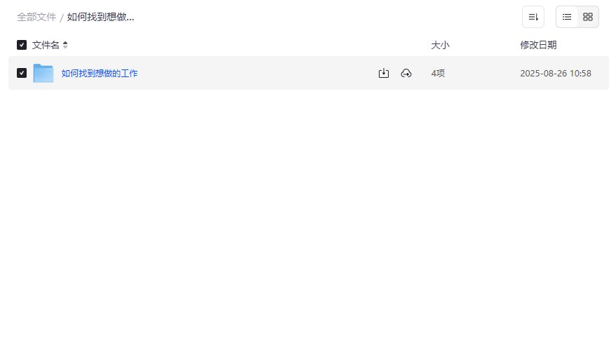The width and height of the screenshot is (616, 364).
Task: Click the 大小 column header
Action: click(x=440, y=45)
